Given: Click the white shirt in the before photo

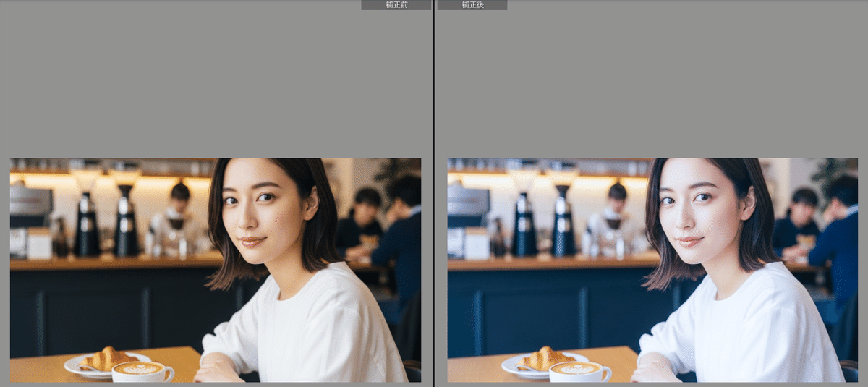Looking at the screenshot, I should coord(318,326).
